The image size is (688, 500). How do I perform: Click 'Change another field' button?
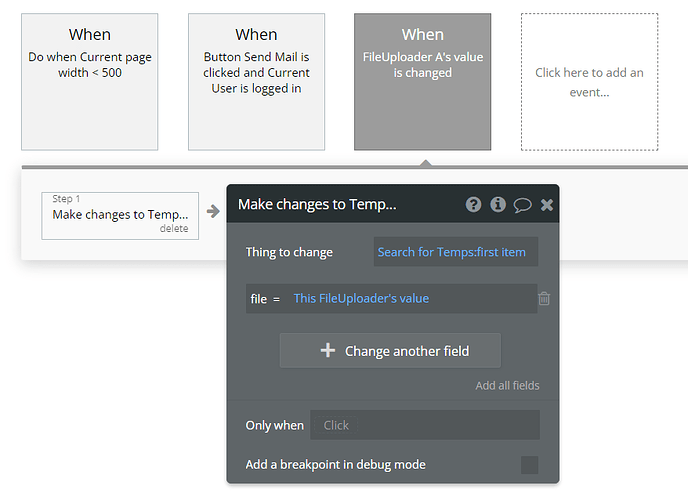(390, 351)
